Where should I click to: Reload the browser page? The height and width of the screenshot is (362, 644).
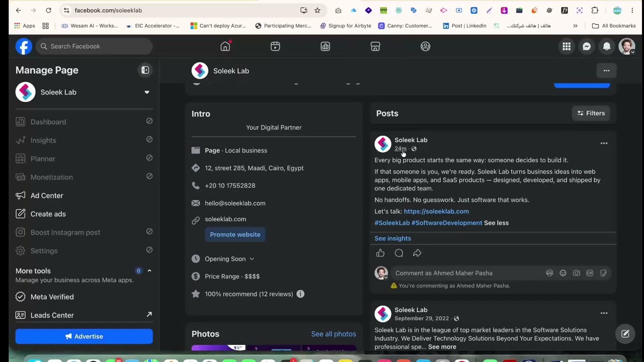point(48,10)
